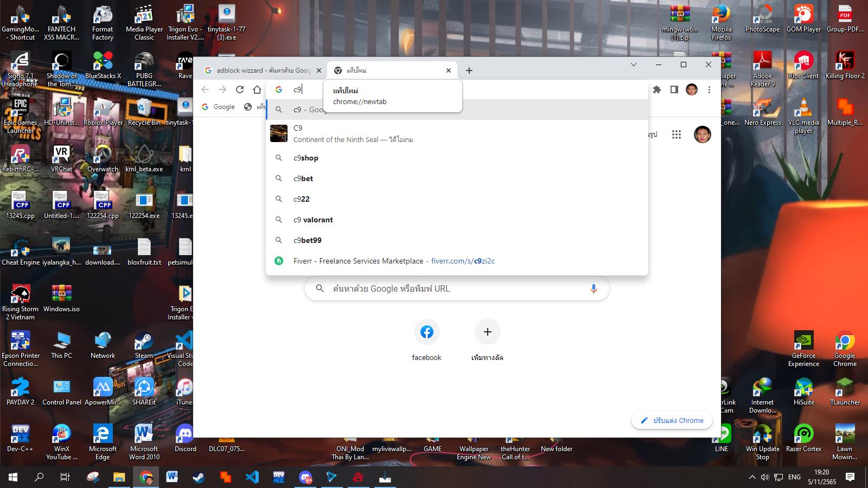Toggle the Chrome side panel icon

(x=674, y=89)
